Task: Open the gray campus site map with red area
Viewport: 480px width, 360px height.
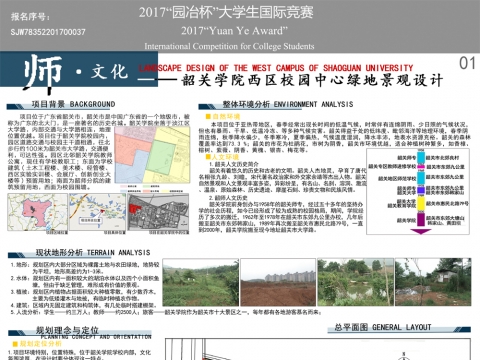Action: [x=158, y=212]
